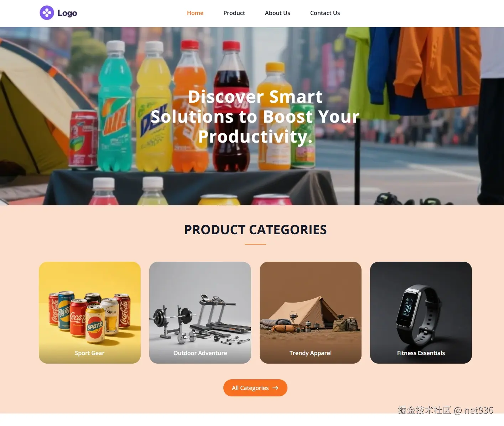This screenshot has height=426, width=504.
Task: Select Contact Us in navigation bar
Action: (325, 13)
